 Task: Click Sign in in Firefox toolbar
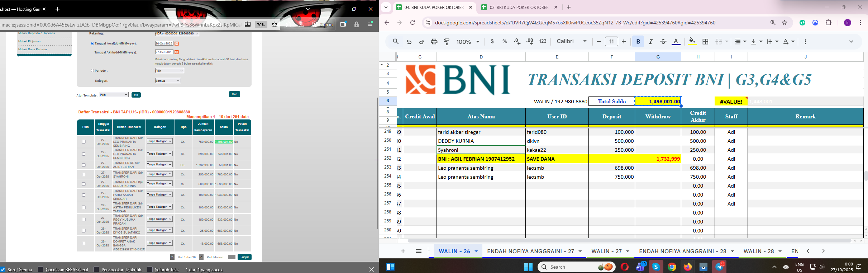pos(323,24)
